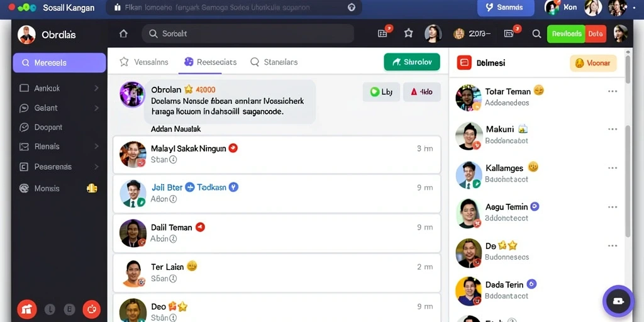This screenshot has width=644, height=322.
Task: Open the home icon in the toolbar
Action: [123, 34]
